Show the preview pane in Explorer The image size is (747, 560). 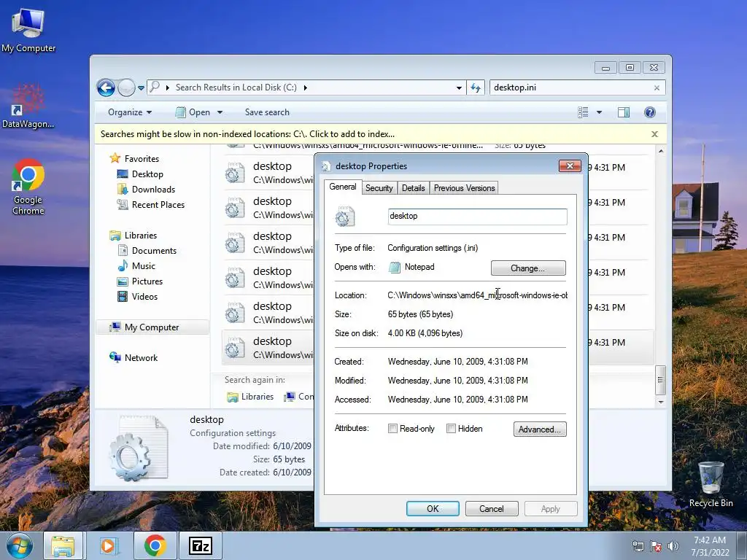(624, 112)
